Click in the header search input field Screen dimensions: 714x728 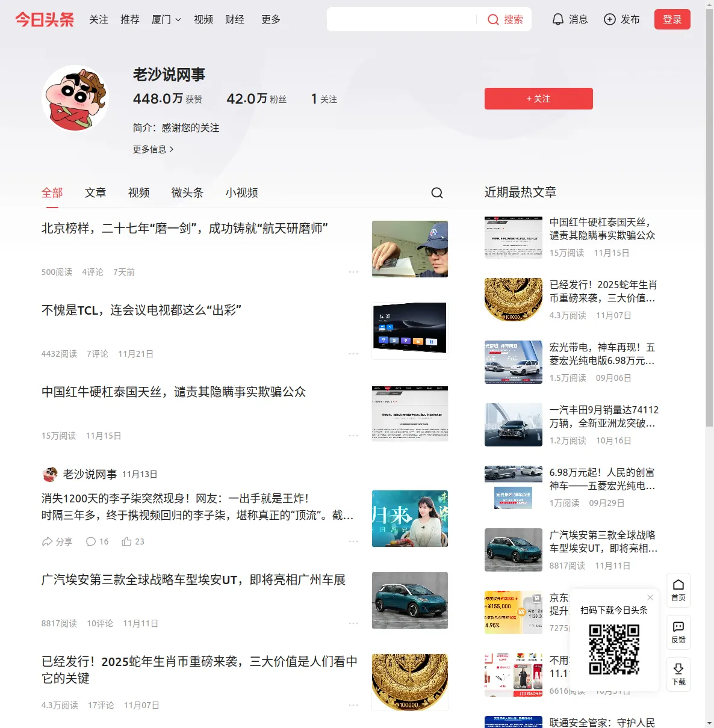tap(402, 19)
